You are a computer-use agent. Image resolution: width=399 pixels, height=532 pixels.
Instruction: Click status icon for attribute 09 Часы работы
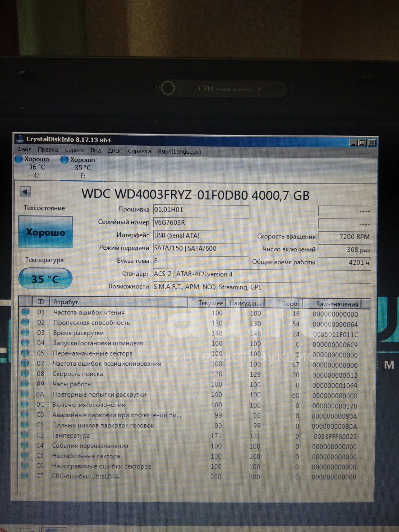click(25, 384)
